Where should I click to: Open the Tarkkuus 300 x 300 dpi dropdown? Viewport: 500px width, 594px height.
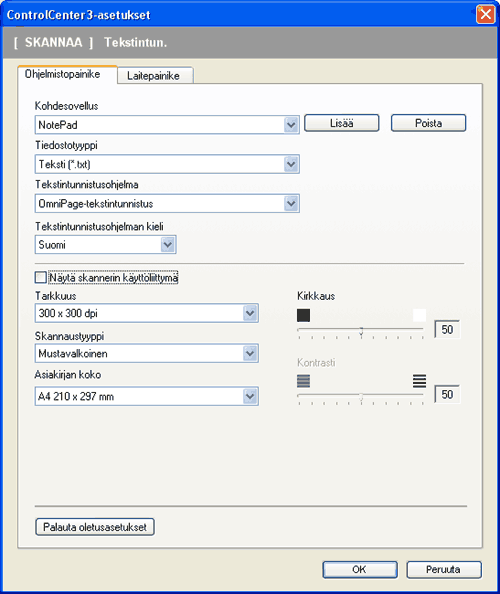click(147, 313)
